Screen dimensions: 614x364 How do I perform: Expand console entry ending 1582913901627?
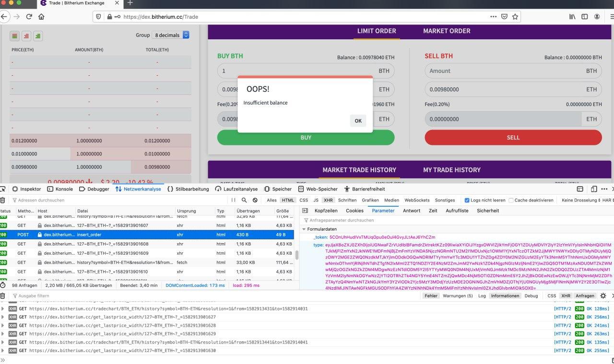[3, 317]
